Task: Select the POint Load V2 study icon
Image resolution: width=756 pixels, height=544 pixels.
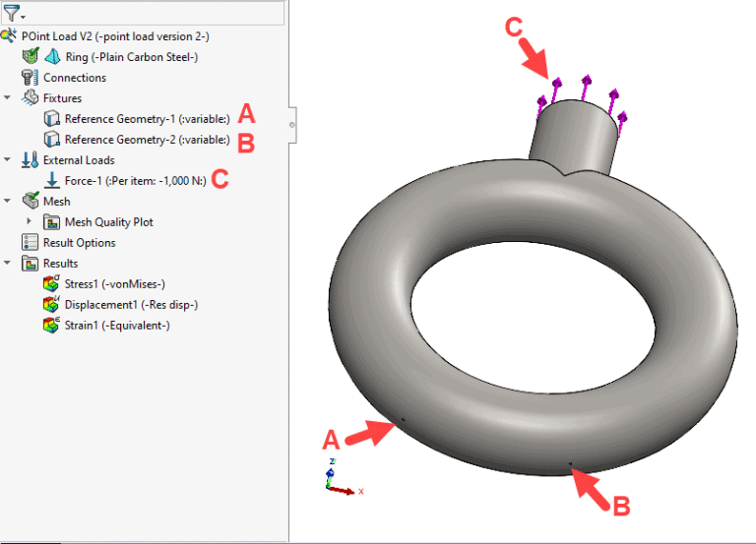Action: [9, 36]
